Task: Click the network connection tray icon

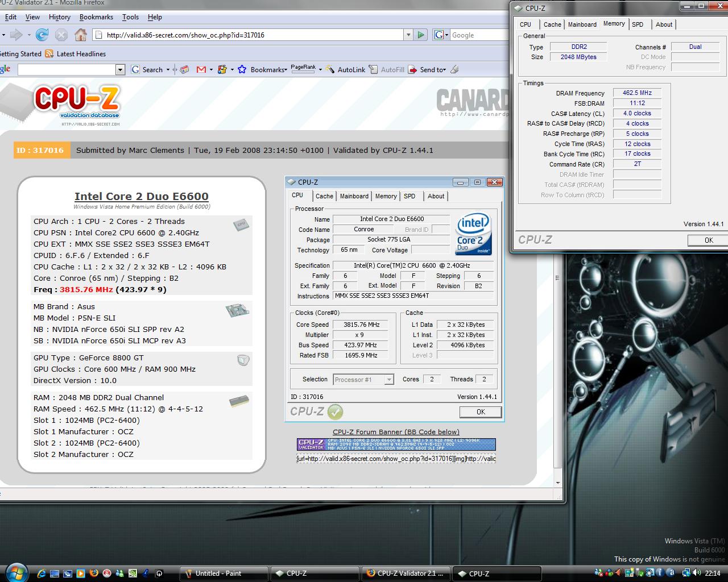Action: [687, 573]
